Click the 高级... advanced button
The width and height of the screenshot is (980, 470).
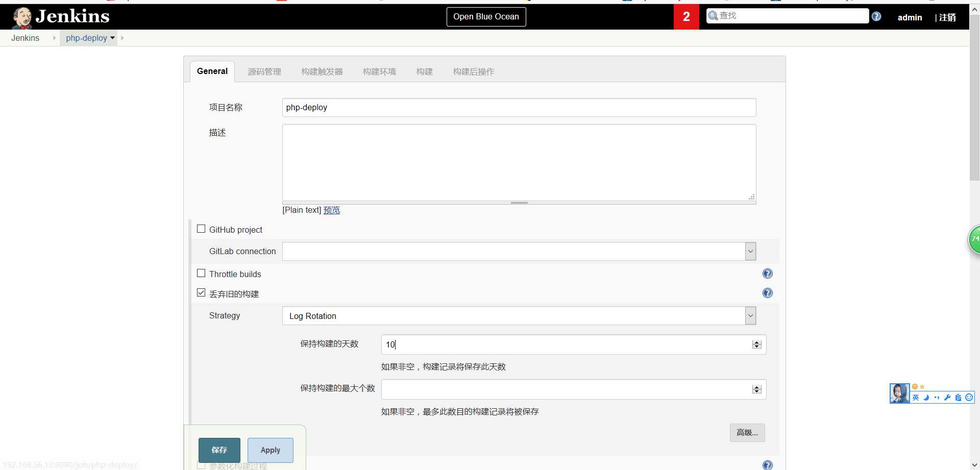[x=747, y=433]
